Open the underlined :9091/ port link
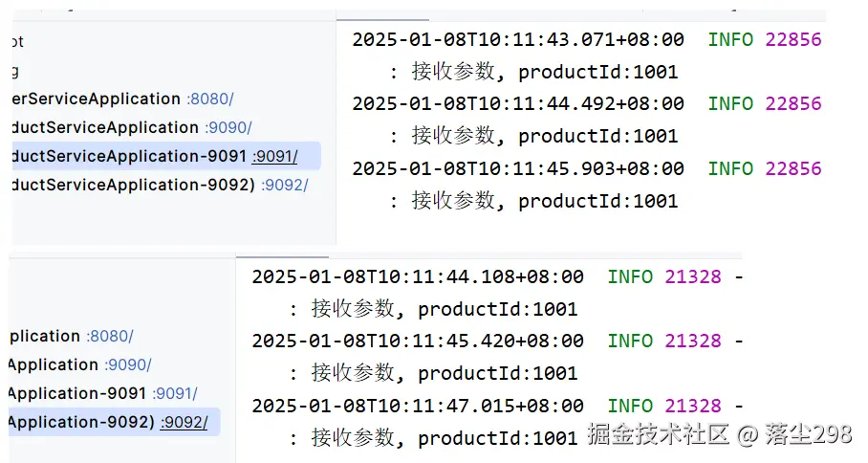The image size is (868, 463). pyautogui.click(x=274, y=156)
